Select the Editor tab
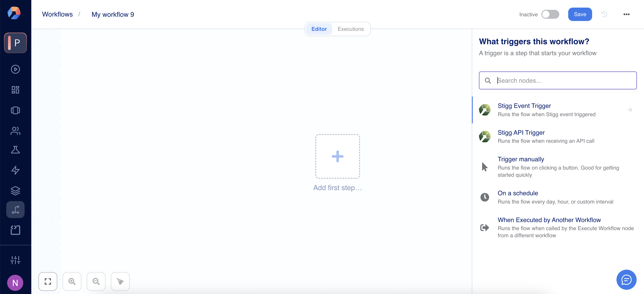This screenshot has height=294, width=644. [x=319, y=29]
